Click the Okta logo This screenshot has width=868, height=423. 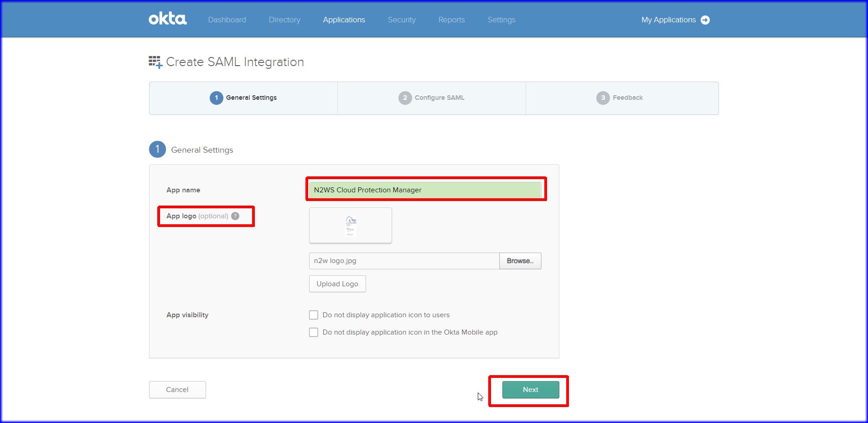point(167,19)
